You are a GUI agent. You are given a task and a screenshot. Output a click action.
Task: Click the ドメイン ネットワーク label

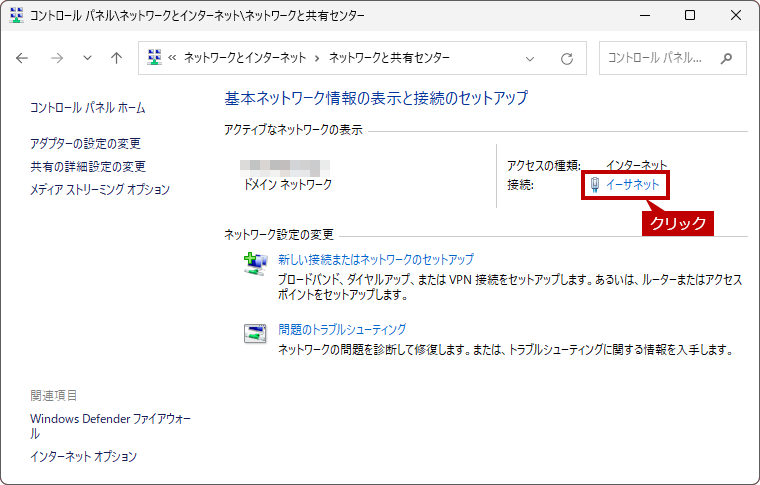pyautogui.click(x=288, y=185)
